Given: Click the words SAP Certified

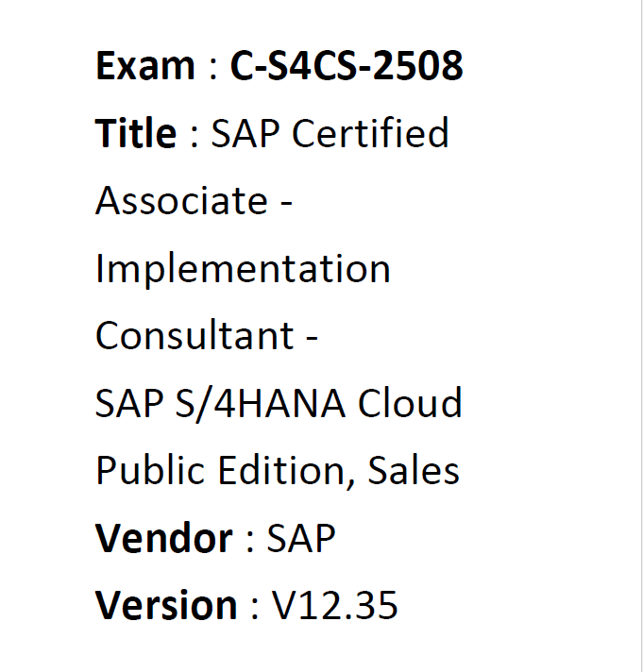Looking at the screenshot, I should (330, 133).
